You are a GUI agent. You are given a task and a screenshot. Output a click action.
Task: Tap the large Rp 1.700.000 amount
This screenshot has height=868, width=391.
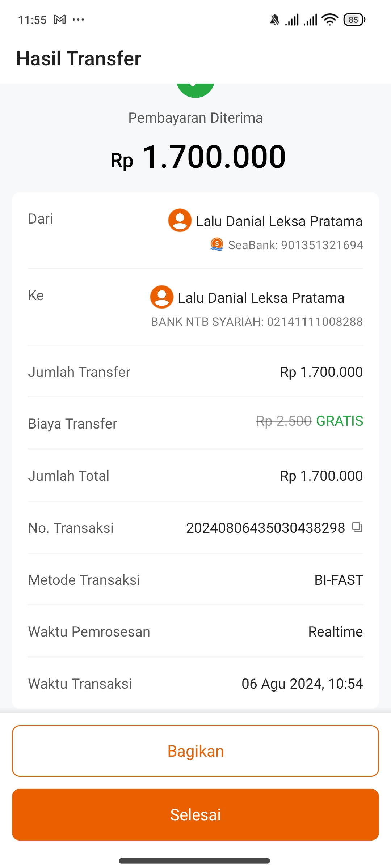click(198, 157)
